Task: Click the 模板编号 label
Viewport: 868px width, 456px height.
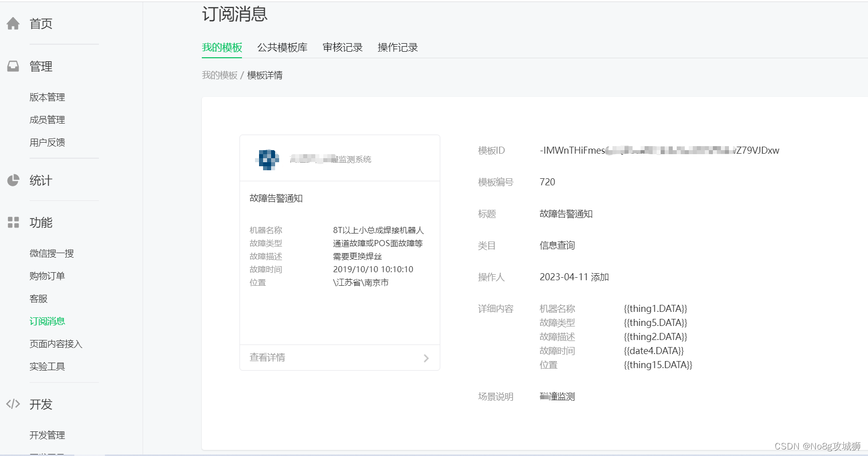Action: 495,182
